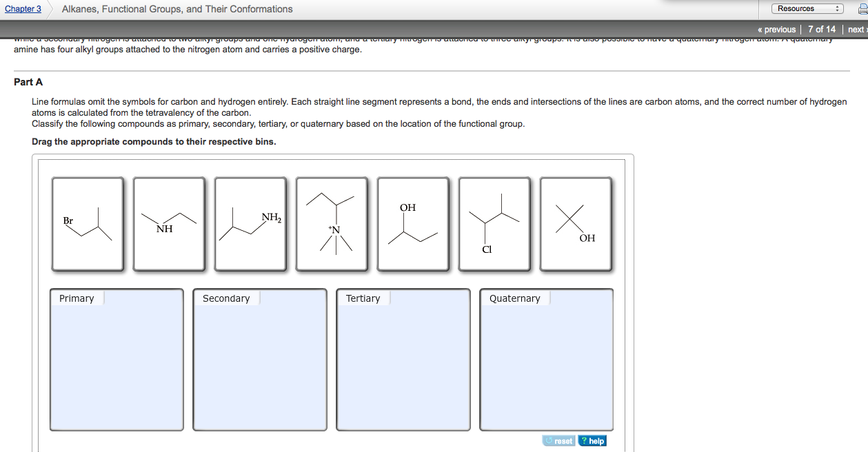The height and width of the screenshot is (452, 868).
Task: Go to the previous assignment page
Action: [x=775, y=29]
